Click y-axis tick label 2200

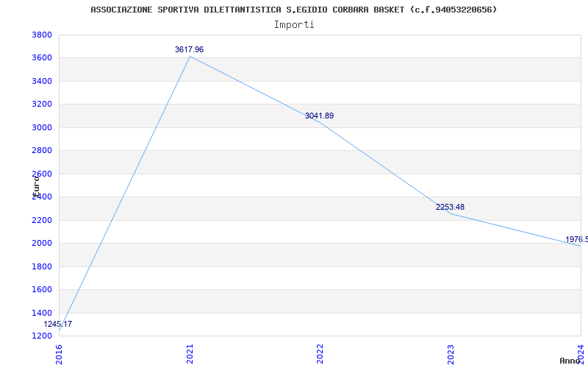tap(42, 220)
